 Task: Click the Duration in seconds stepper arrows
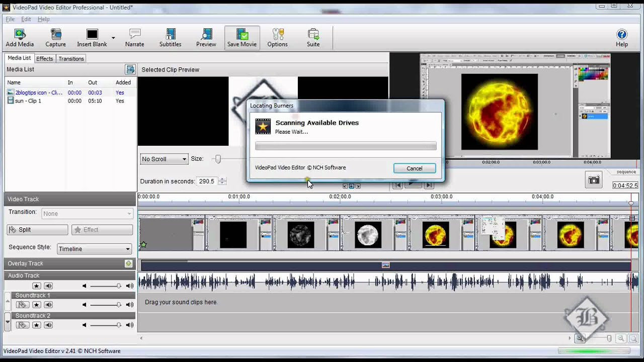(x=222, y=181)
